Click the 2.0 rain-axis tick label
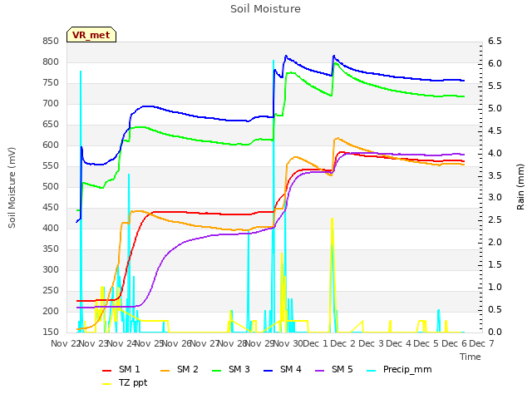Screen dimensions: 532x399 point(495,243)
